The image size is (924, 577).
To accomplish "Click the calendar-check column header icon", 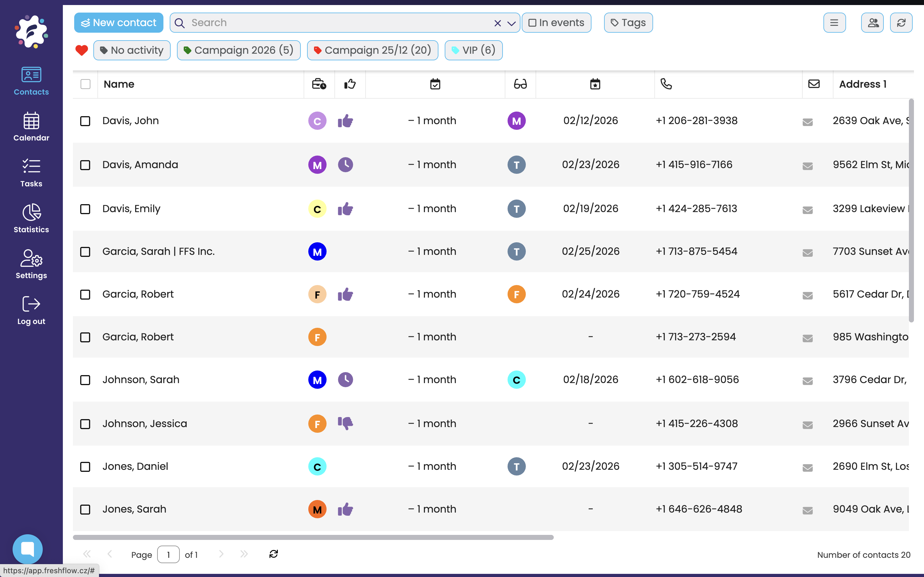I will (x=435, y=84).
